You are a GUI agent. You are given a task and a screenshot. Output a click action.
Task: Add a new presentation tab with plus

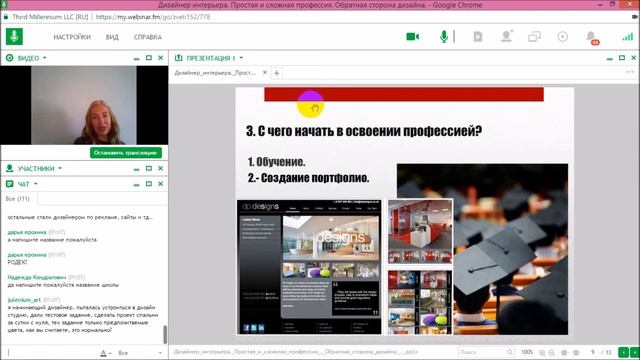[x=277, y=73]
